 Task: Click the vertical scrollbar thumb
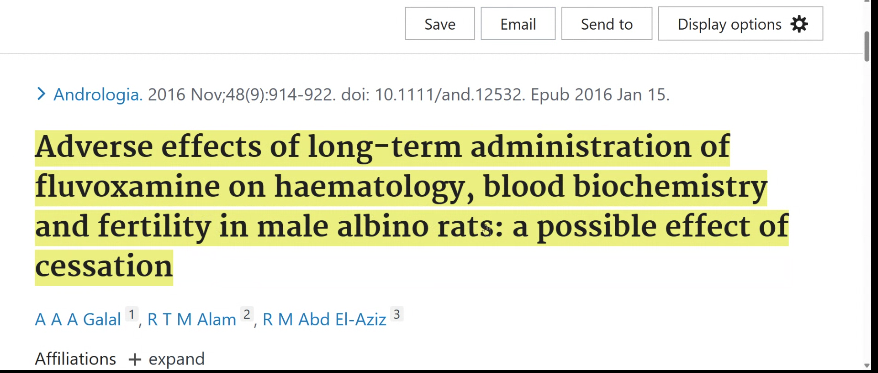coord(867,45)
